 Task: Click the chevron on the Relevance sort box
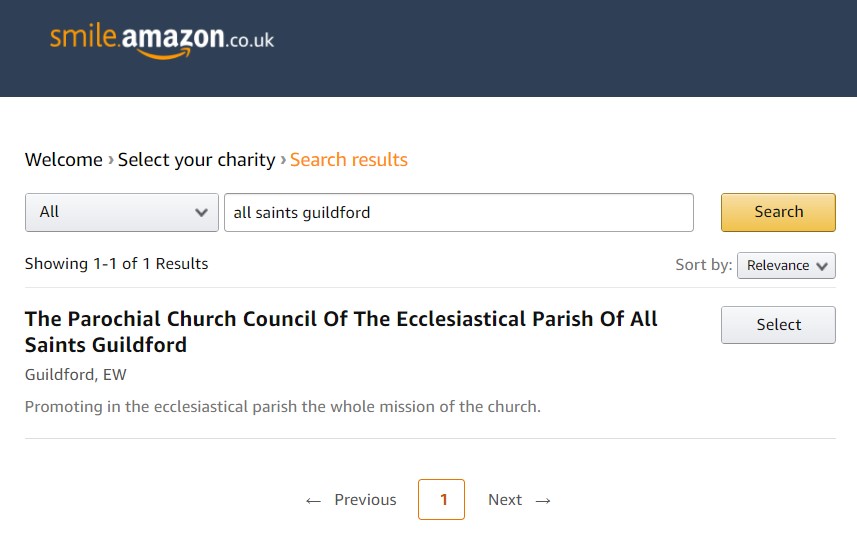(822, 266)
